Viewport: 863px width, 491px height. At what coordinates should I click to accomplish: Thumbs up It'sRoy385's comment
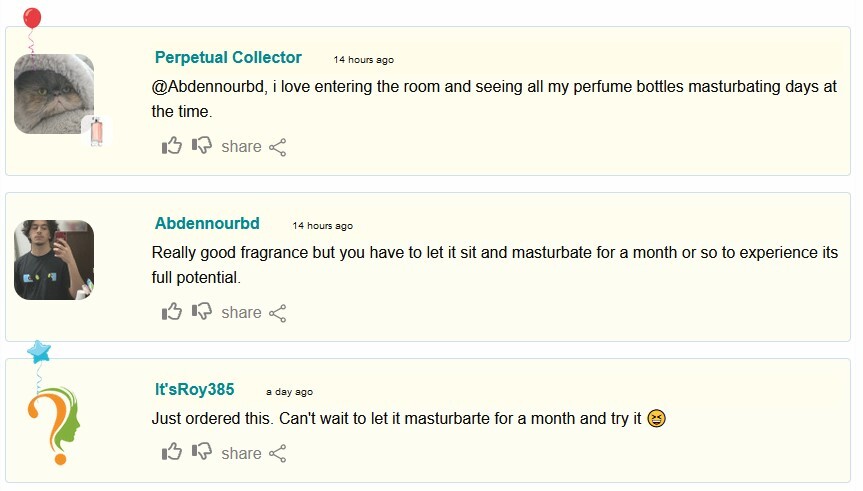[x=172, y=453]
